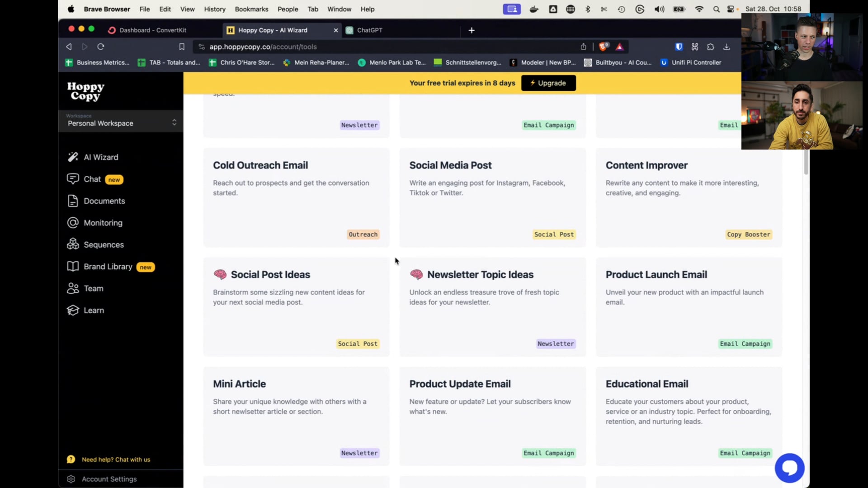Expand the Personal Workspace selector
This screenshot has width=868, height=488.
(121, 121)
